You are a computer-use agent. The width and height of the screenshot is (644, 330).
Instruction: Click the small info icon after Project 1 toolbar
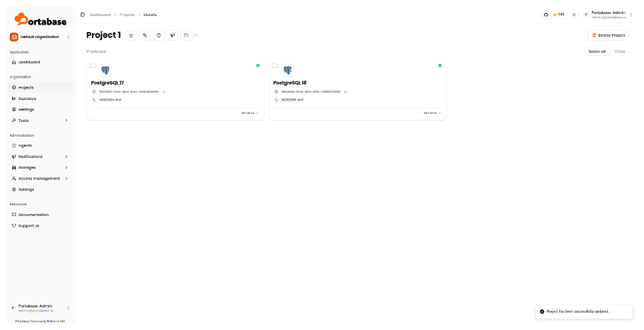(196, 35)
